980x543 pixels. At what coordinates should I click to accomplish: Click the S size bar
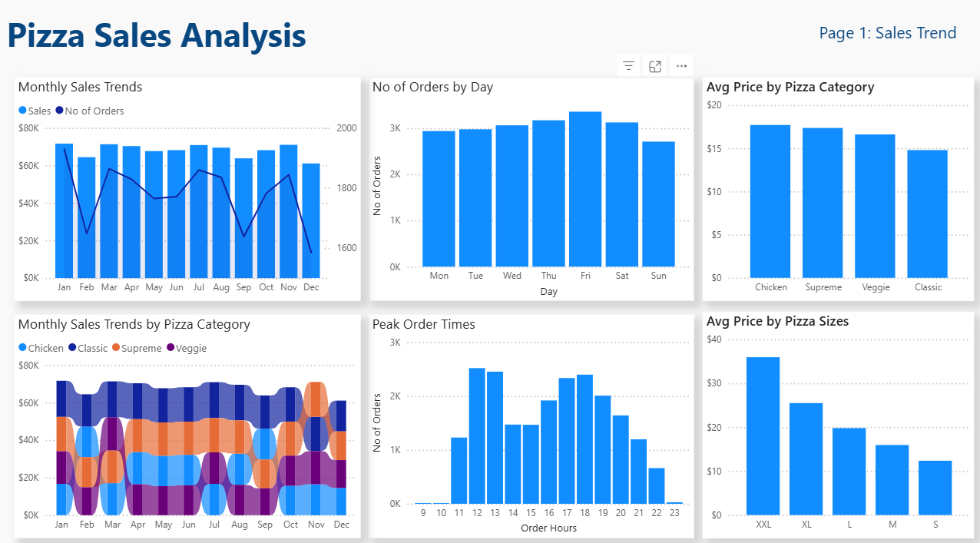pos(935,488)
